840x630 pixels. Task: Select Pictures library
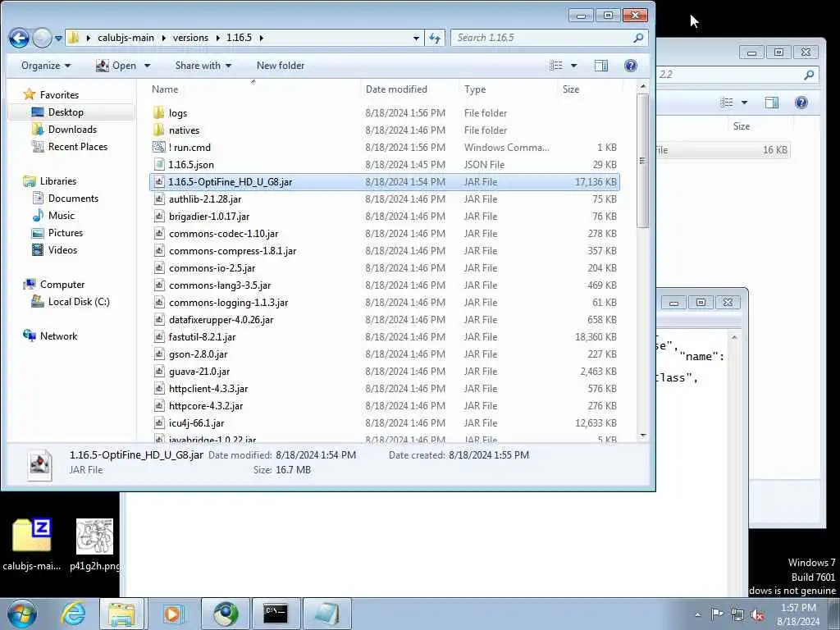coord(66,232)
